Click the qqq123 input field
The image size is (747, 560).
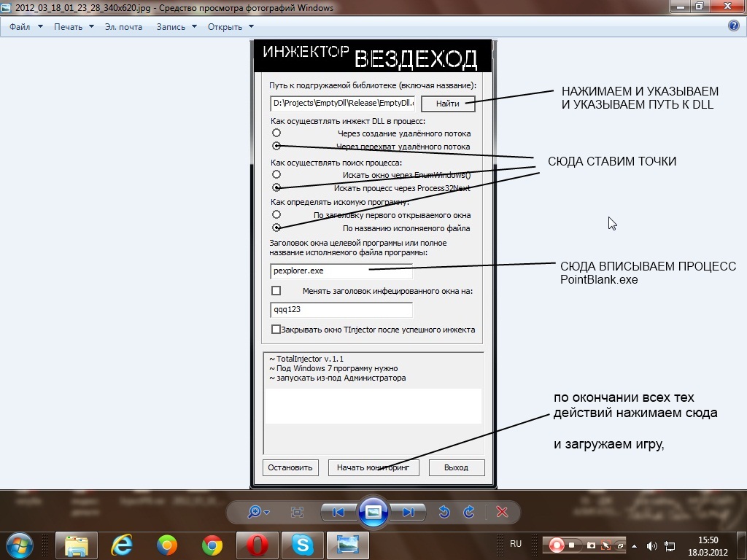(341, 309)
